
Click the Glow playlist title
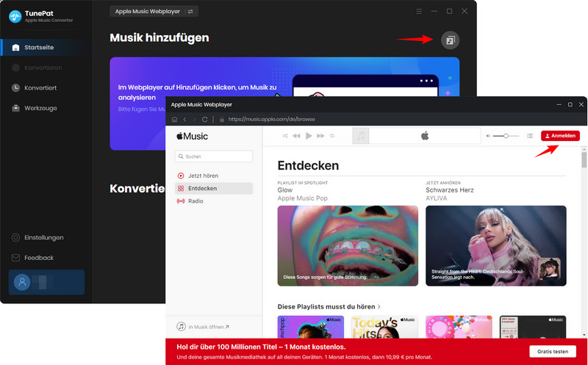coord(285,190)
